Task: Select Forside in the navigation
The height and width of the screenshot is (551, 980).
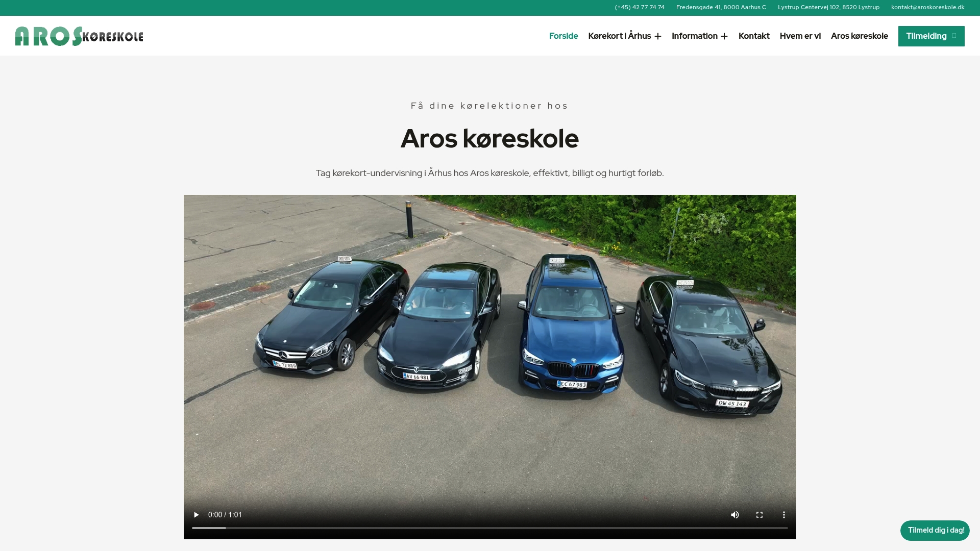Action: pyautogui.click(x=563, y=36)
